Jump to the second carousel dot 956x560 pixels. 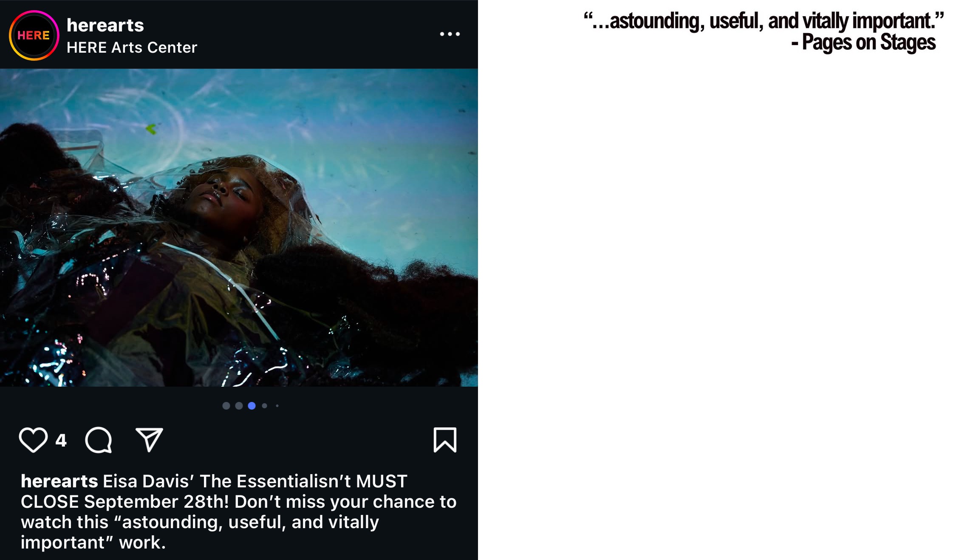coord(239,406)
